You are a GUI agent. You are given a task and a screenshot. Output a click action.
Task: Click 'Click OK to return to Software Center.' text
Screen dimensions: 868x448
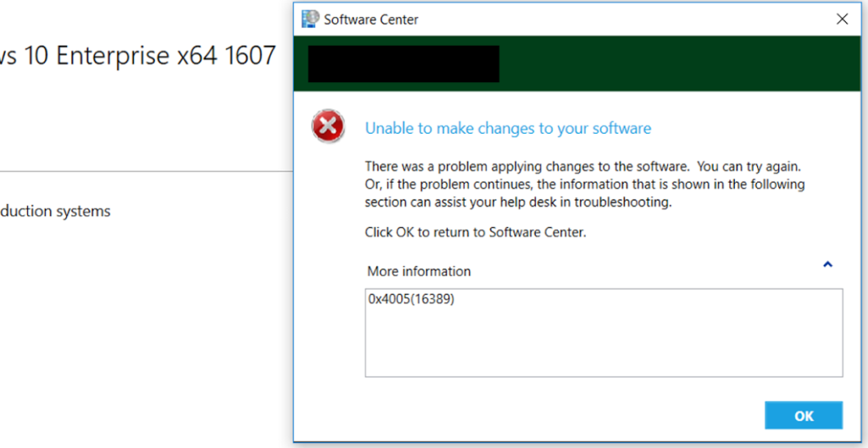(476, 233)
